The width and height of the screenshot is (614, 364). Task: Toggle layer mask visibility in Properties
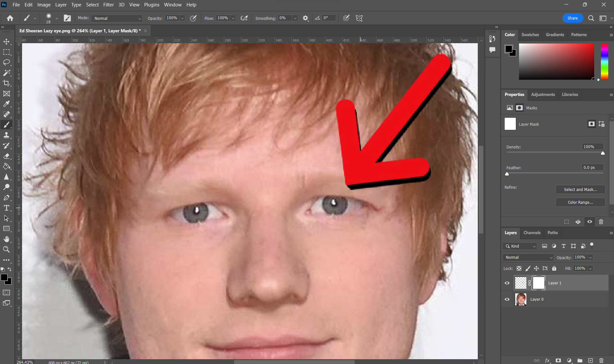[590, 222]
